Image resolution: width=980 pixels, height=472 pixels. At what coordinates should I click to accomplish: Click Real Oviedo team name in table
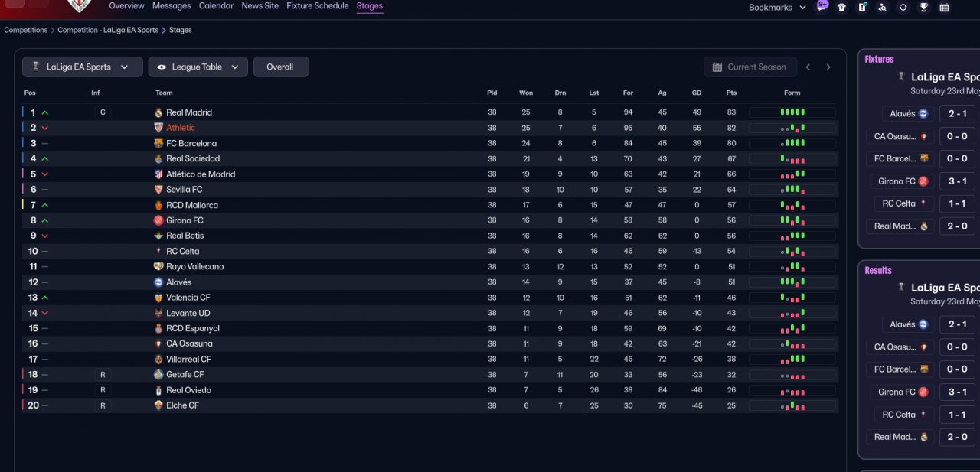pos(188,390)
